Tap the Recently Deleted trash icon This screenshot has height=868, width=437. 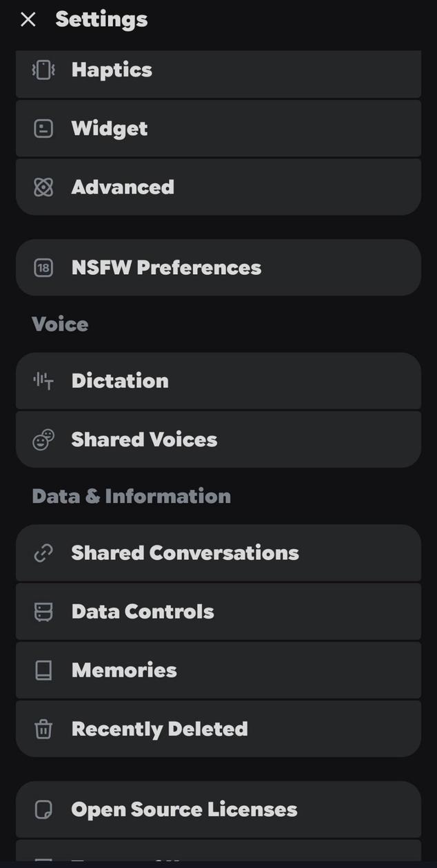pos(43,729)
